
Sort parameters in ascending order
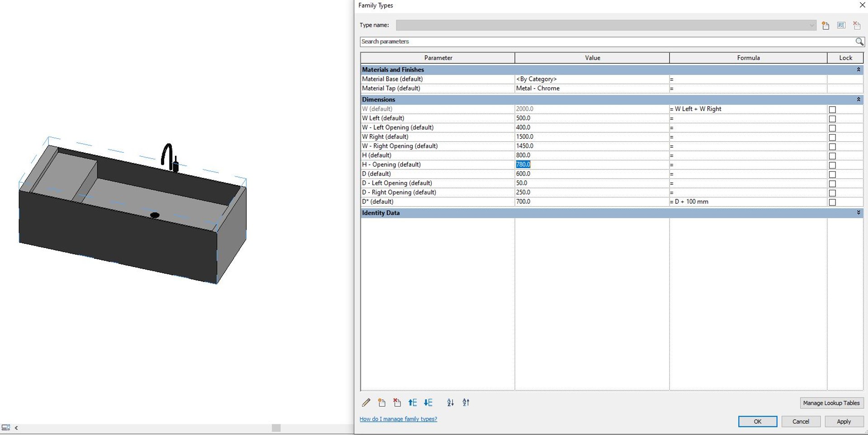coord(450,402)
